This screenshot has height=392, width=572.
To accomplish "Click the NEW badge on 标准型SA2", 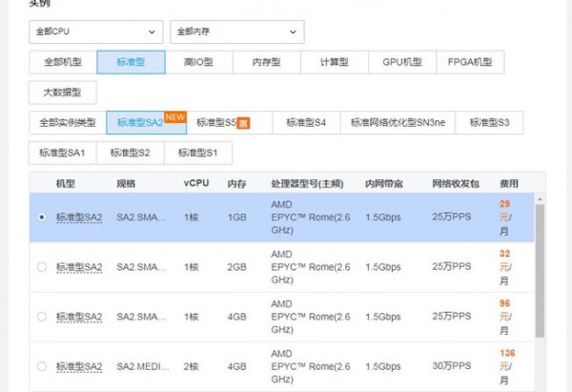I will tap(174, 116).
